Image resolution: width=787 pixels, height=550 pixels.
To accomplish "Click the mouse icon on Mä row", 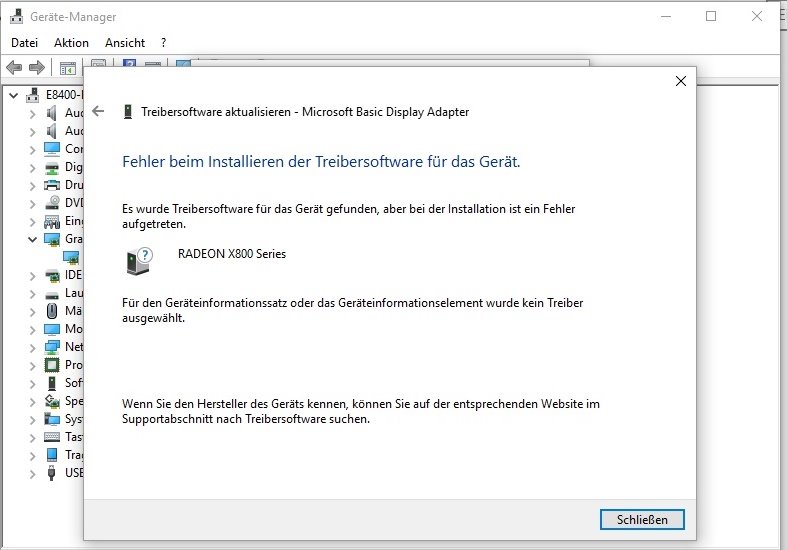I will pos(52,311).
